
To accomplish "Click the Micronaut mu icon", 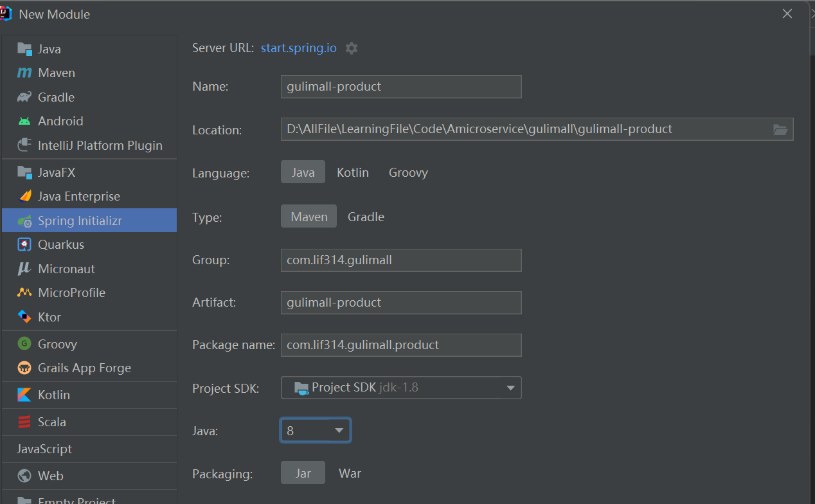I will pos(24,269).
